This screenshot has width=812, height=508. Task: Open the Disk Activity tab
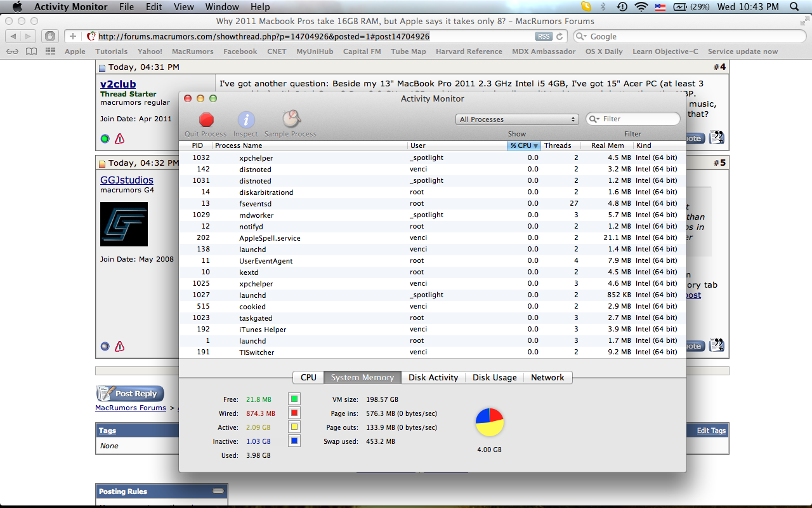433,377
